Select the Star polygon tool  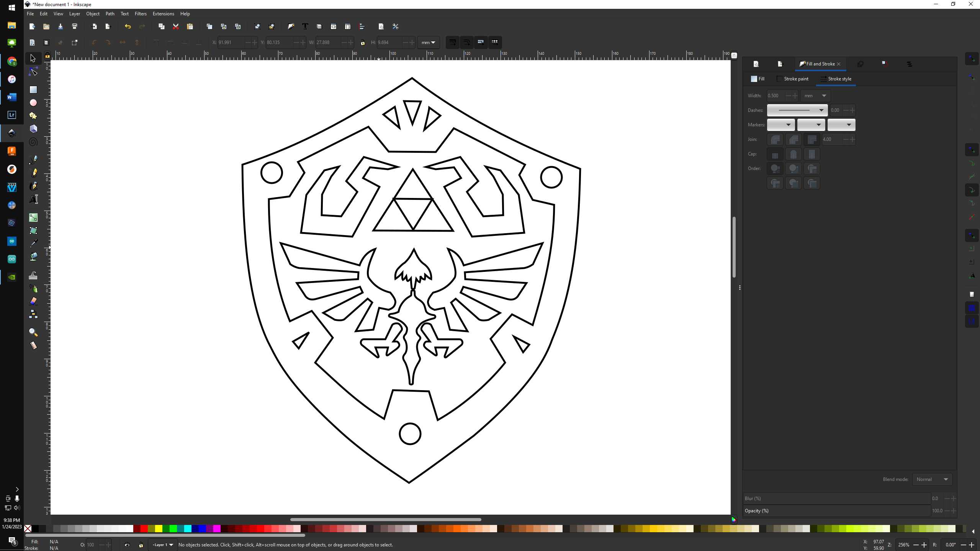click(33, 116)
